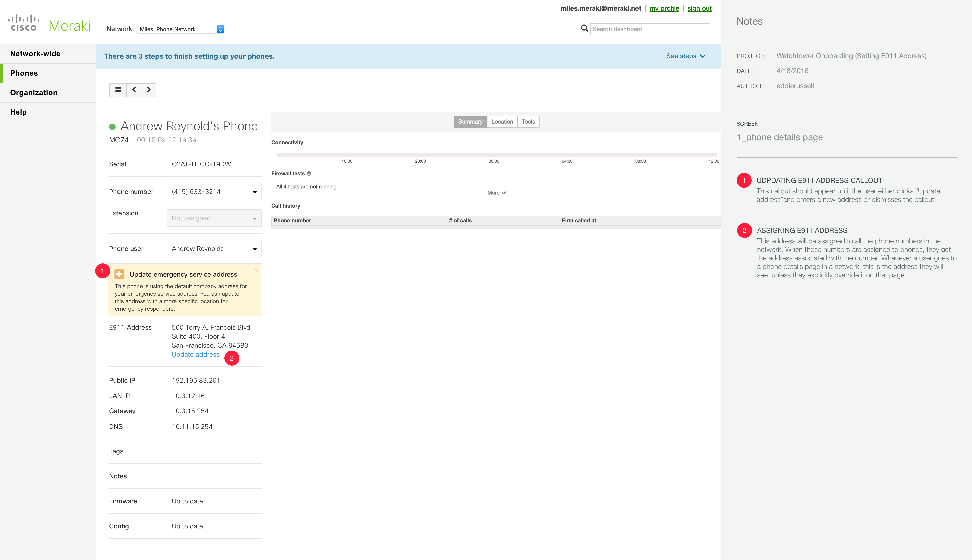The height and width of the screenshot is (560, 972).
Task: Open the Network selector dropdown
Action: point(180,29)
